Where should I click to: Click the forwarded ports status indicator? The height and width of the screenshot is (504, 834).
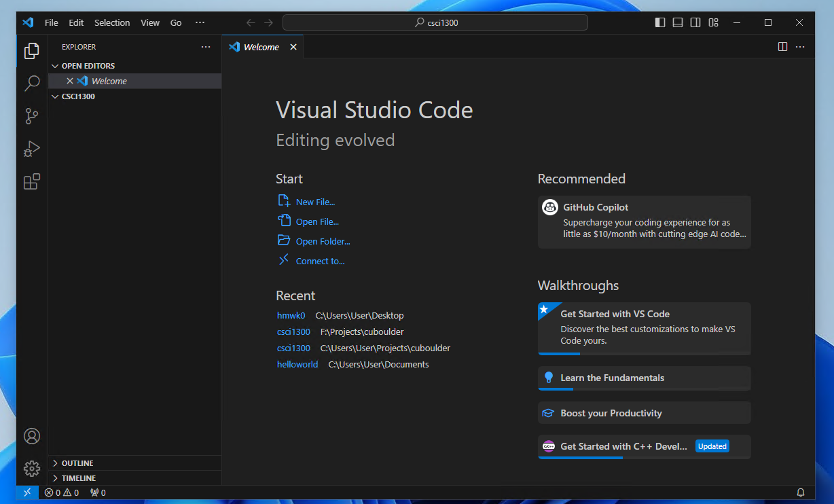pos(98,492)
